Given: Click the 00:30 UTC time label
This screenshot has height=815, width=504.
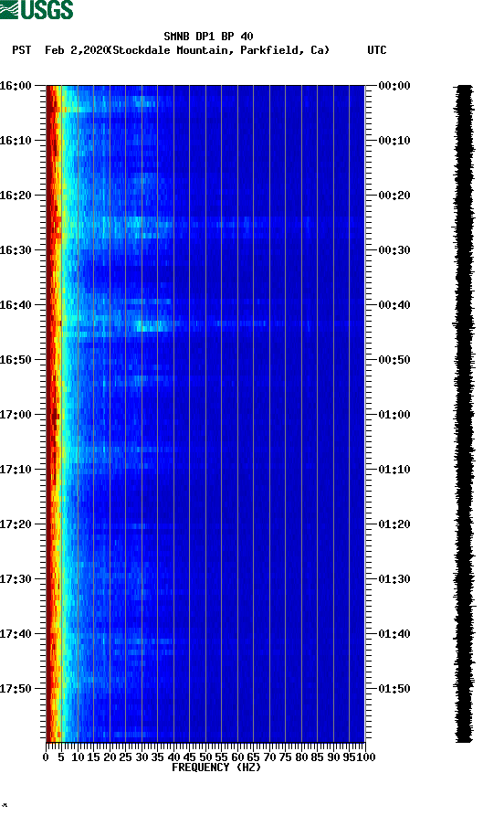Looking at the screenshot, I should 394,250.
